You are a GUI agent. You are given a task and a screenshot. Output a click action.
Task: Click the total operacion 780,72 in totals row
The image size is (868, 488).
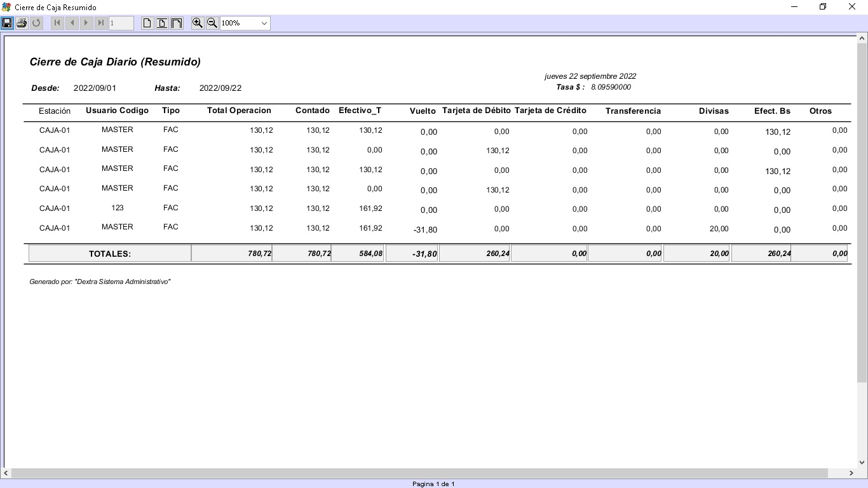[260, 254]
